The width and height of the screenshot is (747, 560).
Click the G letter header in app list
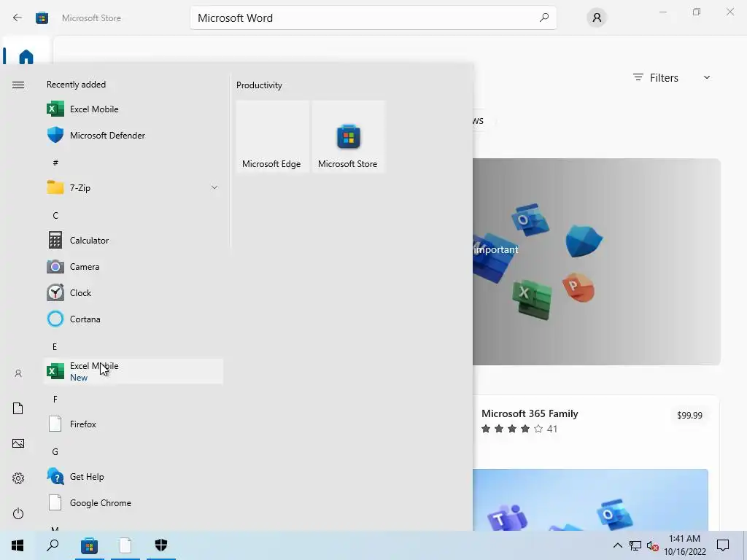click(55, 451)
